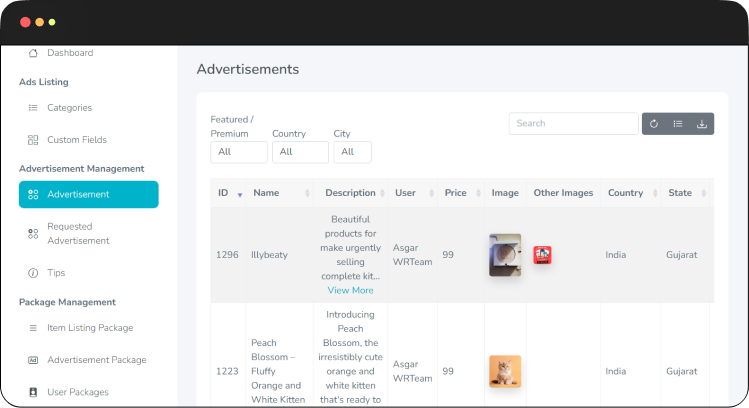Open Custom Fields menu item
749x408 pixels.
76,140
